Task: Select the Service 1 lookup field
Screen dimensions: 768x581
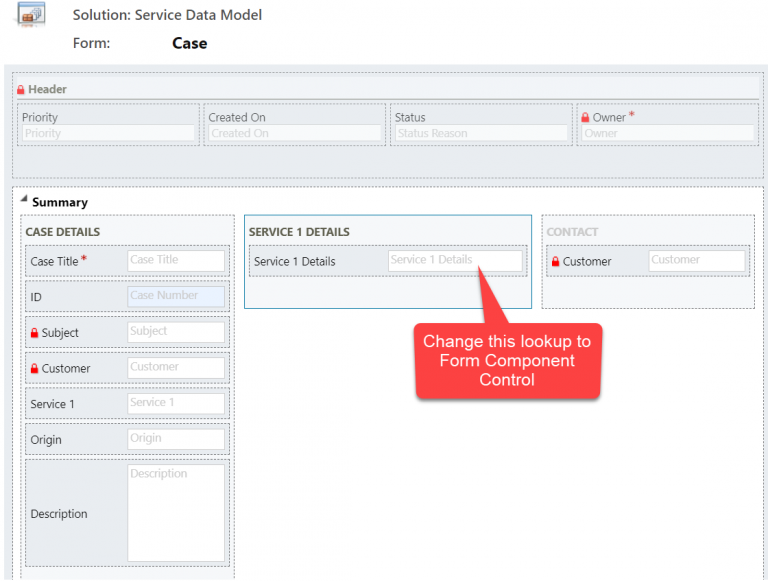Action: click(176, 403)
